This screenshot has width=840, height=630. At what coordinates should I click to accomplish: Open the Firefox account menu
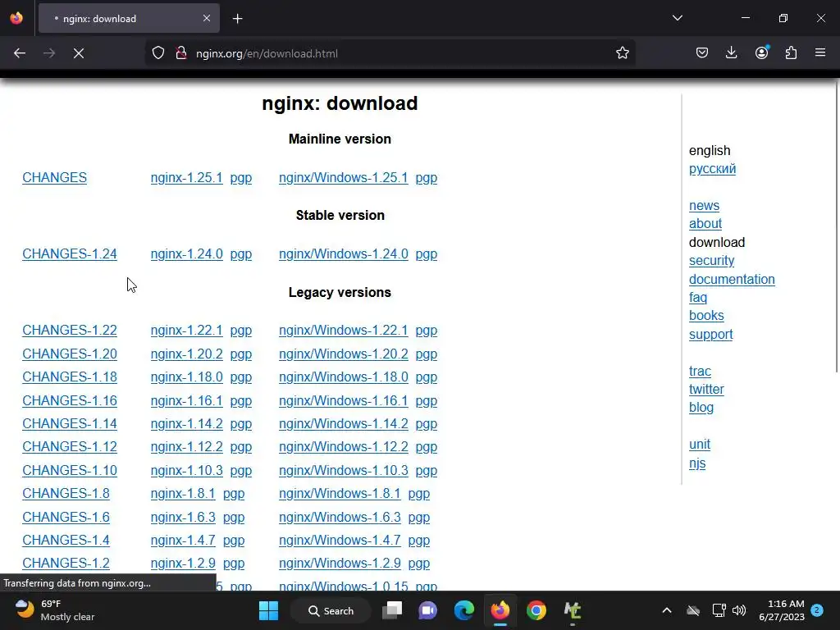click(761, 53)
